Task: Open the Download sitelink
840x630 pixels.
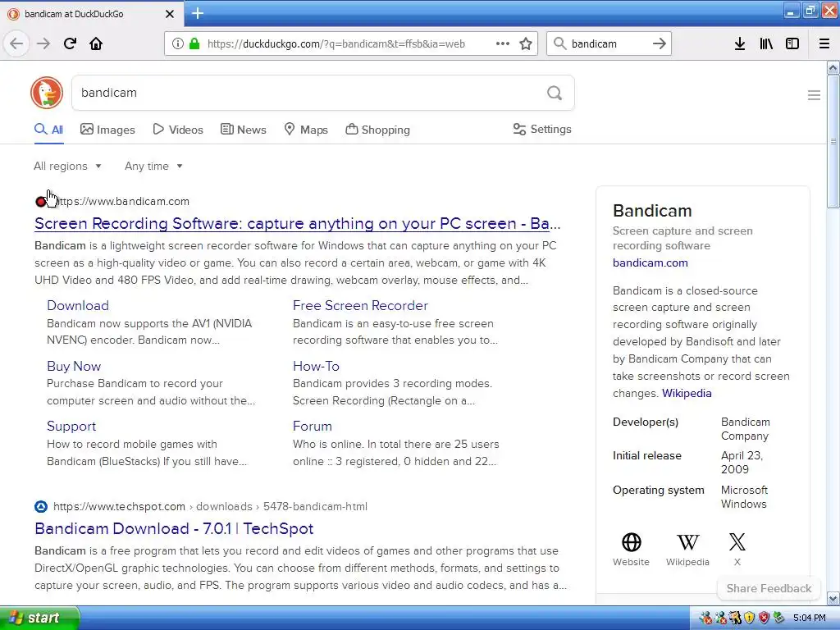Action: coord(78,305)
